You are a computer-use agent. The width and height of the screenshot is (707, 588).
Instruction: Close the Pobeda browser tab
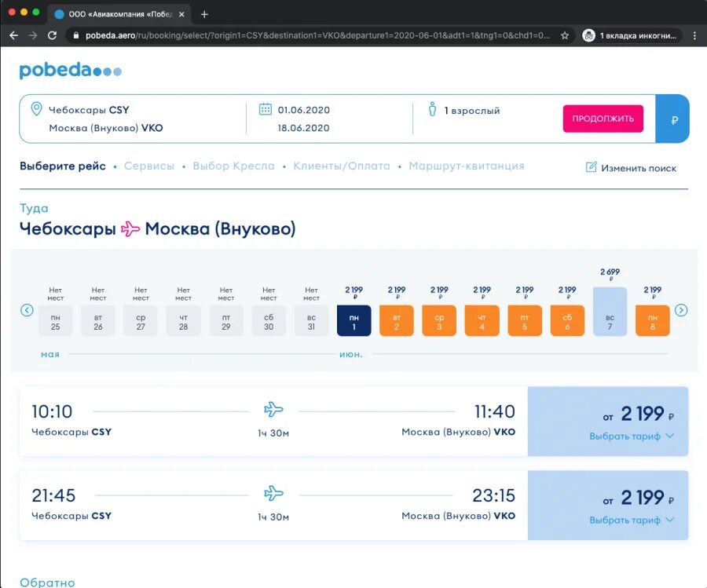pos(181,14)
